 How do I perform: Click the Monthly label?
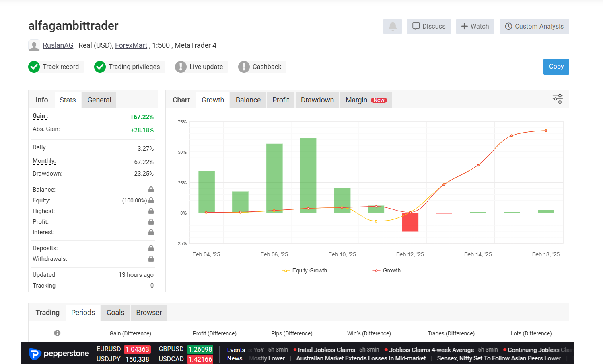44,161
